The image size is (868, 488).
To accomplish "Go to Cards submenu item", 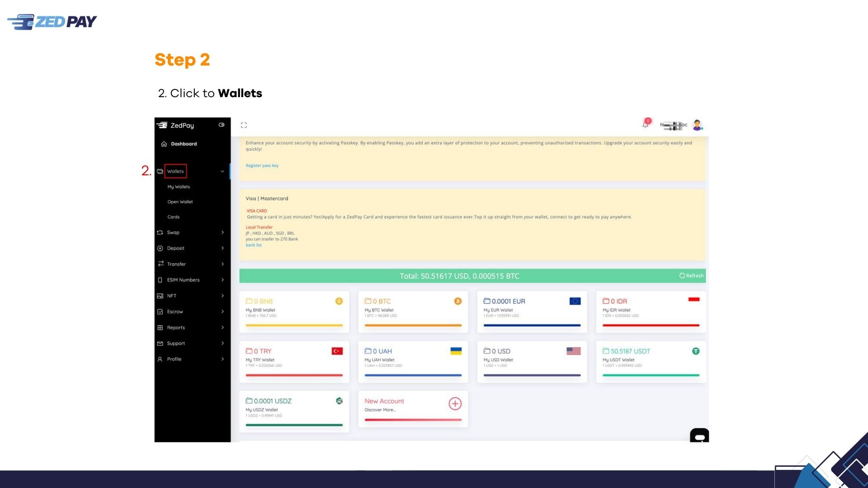I will click(174, 217).
